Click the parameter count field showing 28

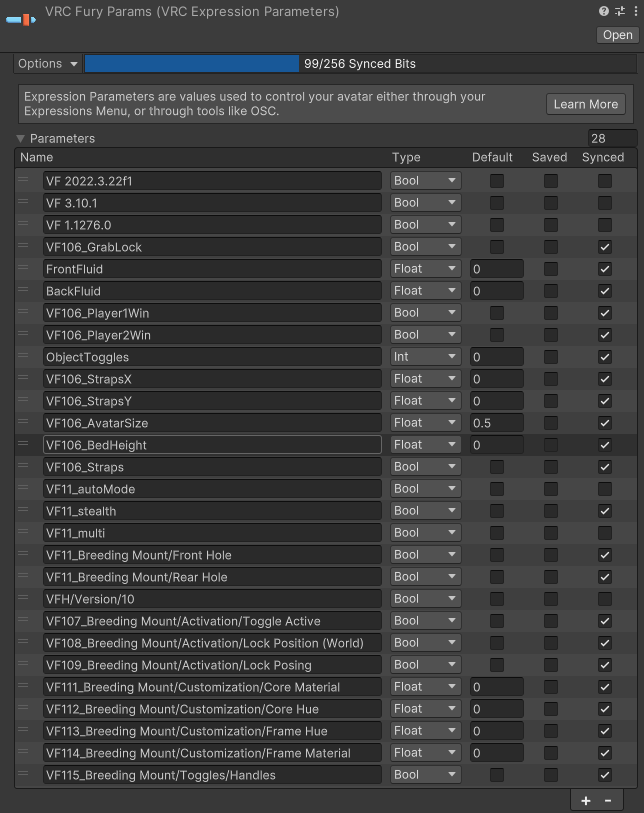(x=612, y=139)
